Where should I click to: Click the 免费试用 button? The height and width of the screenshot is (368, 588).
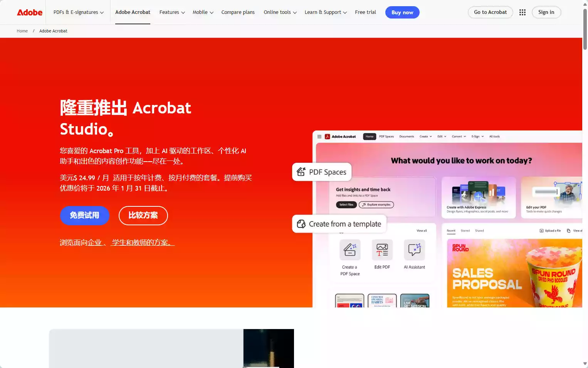coord(84,215)
